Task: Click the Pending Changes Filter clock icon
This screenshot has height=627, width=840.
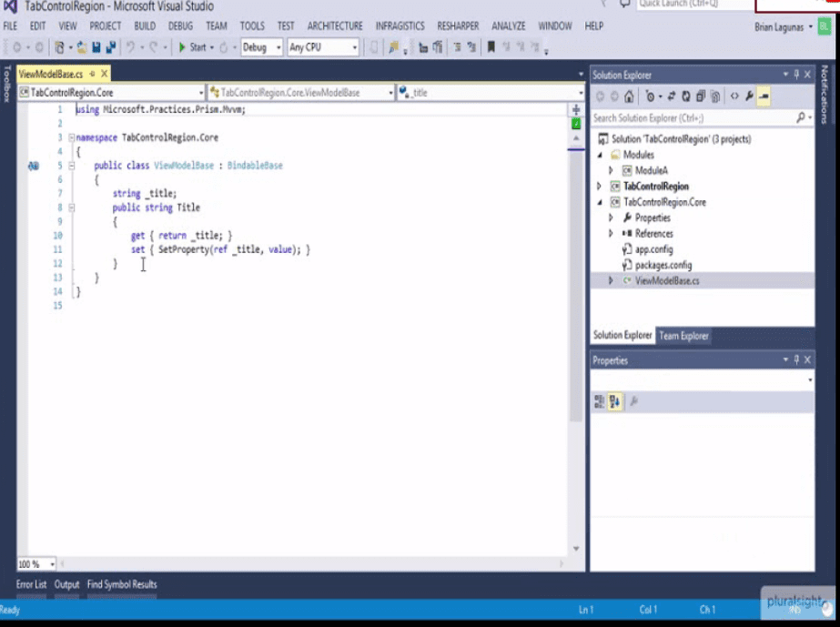Action: coord(651,96)
